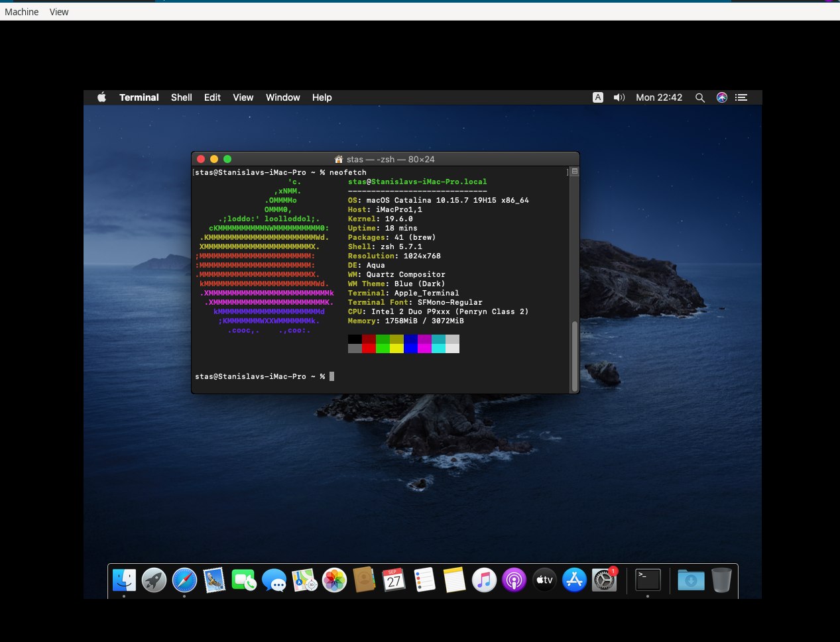Open the Help menu

(322, 97)
